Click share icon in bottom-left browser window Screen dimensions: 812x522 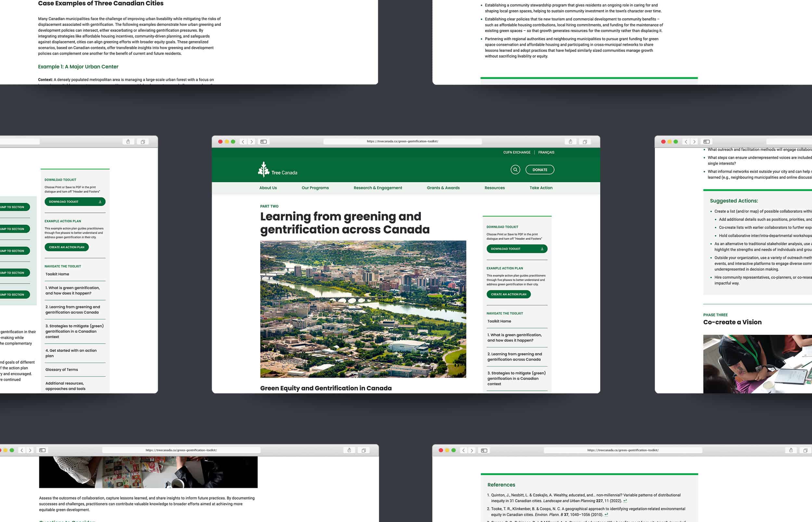pyautogui.click(x=349, y=450)
